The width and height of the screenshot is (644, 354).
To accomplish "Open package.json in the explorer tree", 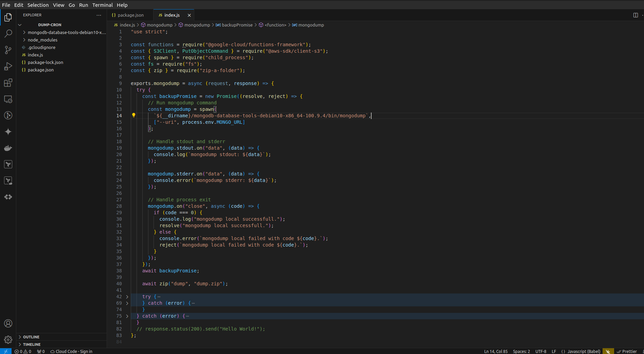I will pos(62,70).
